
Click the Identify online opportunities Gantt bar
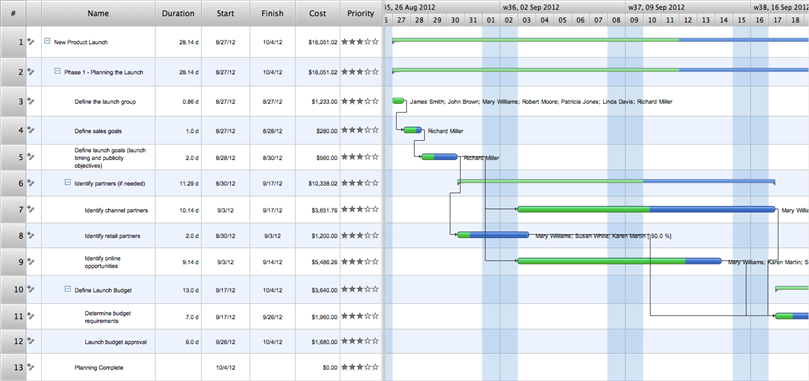(619, 261)
